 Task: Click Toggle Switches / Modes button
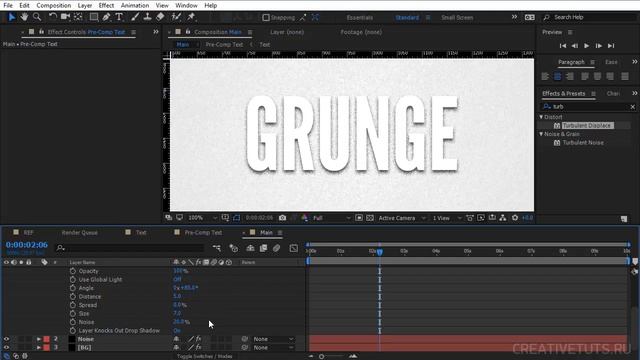coord(204,356)
